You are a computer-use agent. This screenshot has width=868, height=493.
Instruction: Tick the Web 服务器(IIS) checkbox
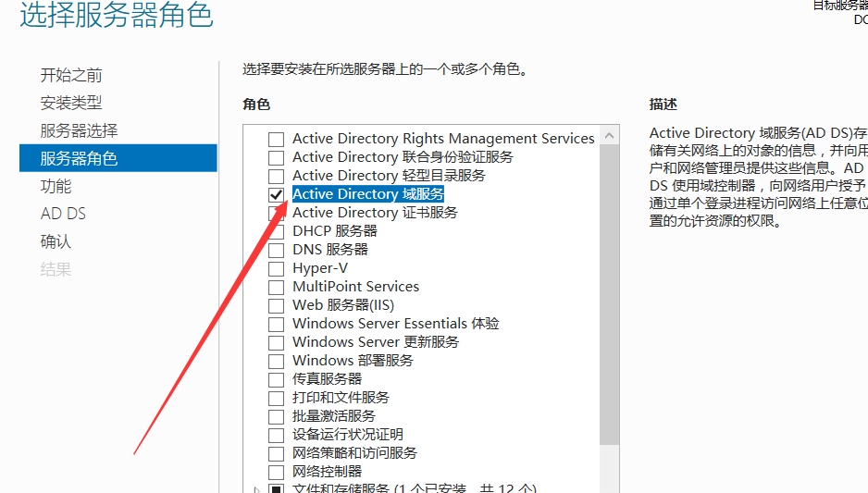tap(276, 305)
